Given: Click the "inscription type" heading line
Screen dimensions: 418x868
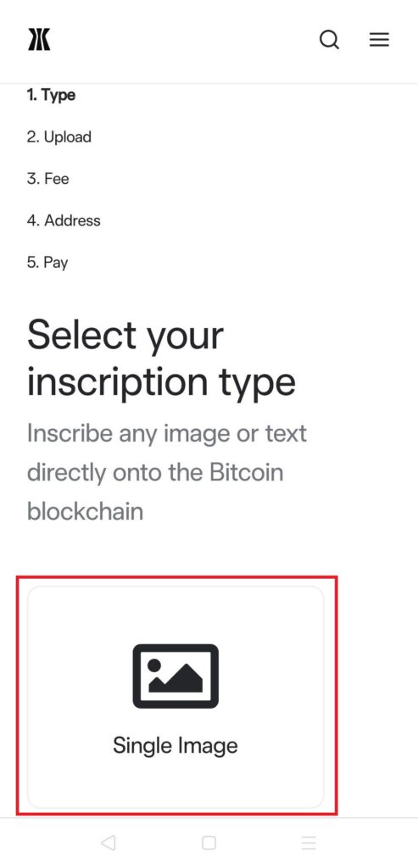Looking at the screenshot, I should (x=161, y=383).
